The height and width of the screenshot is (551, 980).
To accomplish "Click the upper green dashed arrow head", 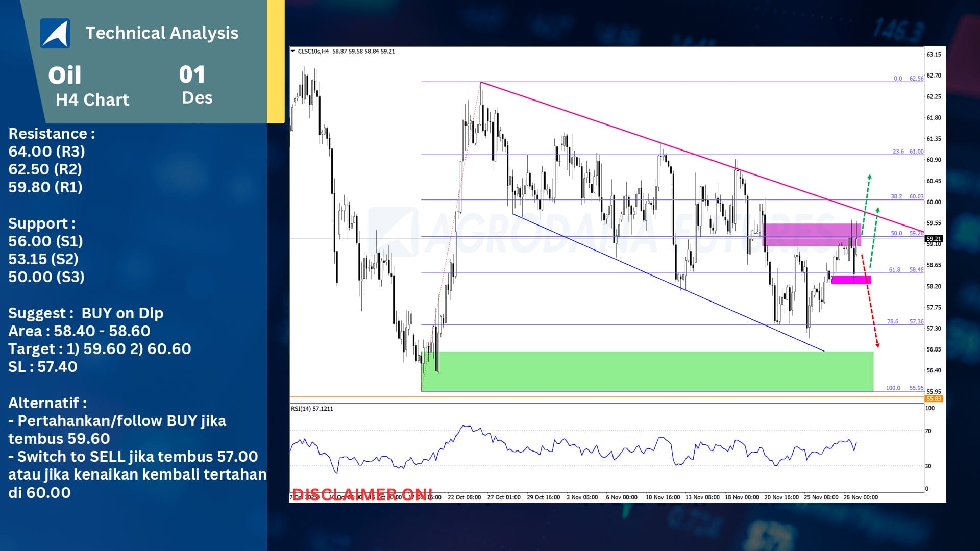I will (869, 177).
